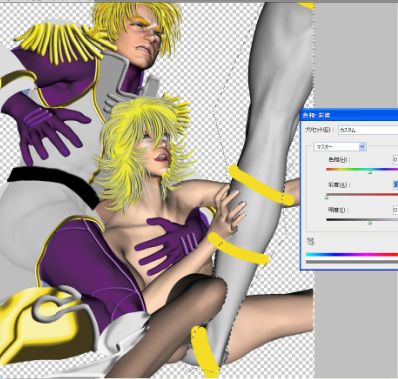
Task: Open the マスター channel dropdown
Action: pyautogui.click(x=340, y=147)
